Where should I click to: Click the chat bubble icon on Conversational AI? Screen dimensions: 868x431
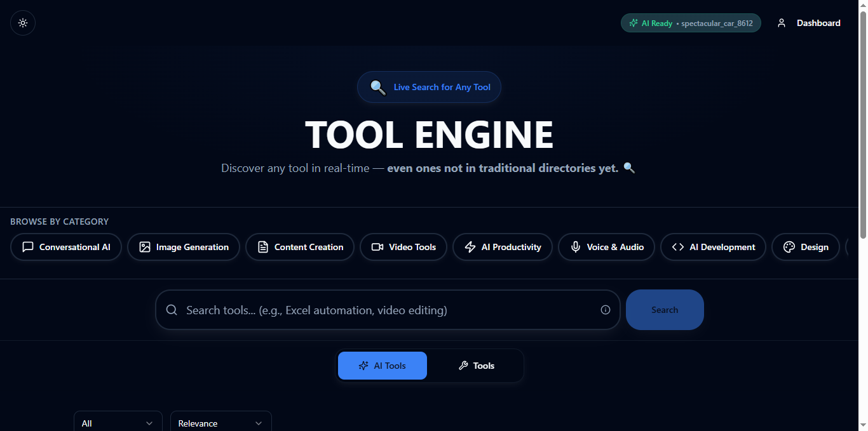click(28, 247)
